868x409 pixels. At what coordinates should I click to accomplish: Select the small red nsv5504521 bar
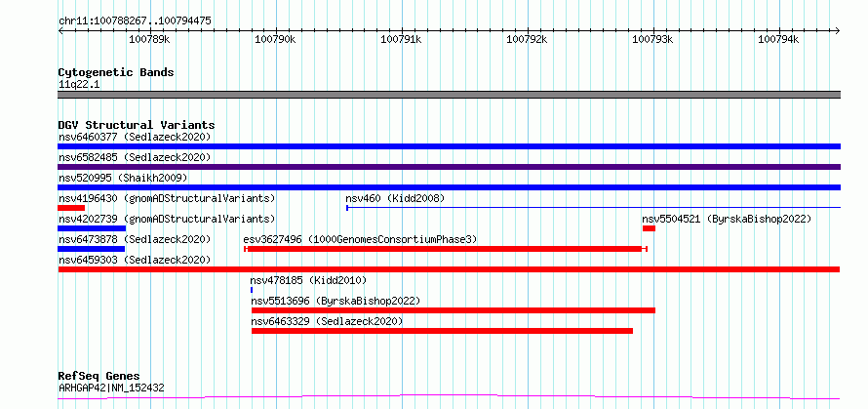coord(649,228)
